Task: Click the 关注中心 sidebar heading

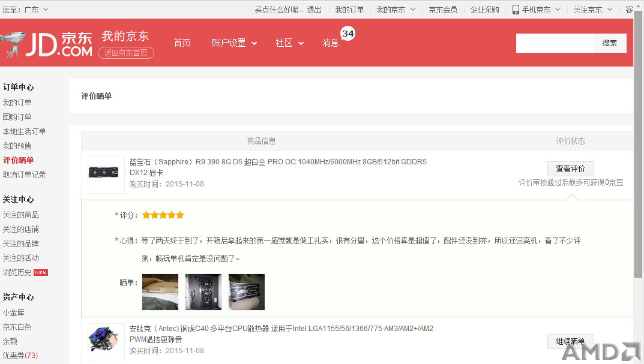Action: 18,200
